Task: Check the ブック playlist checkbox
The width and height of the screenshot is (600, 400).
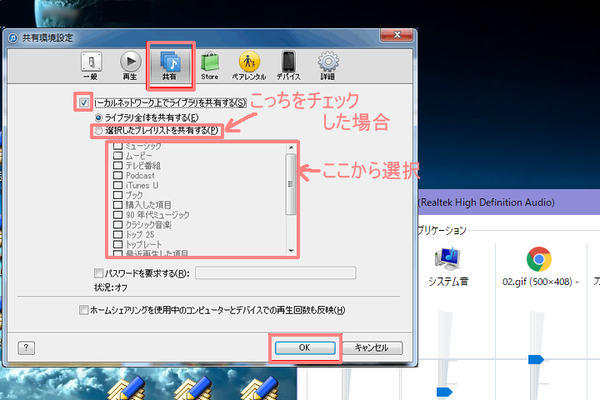Action: coord(118,195)
